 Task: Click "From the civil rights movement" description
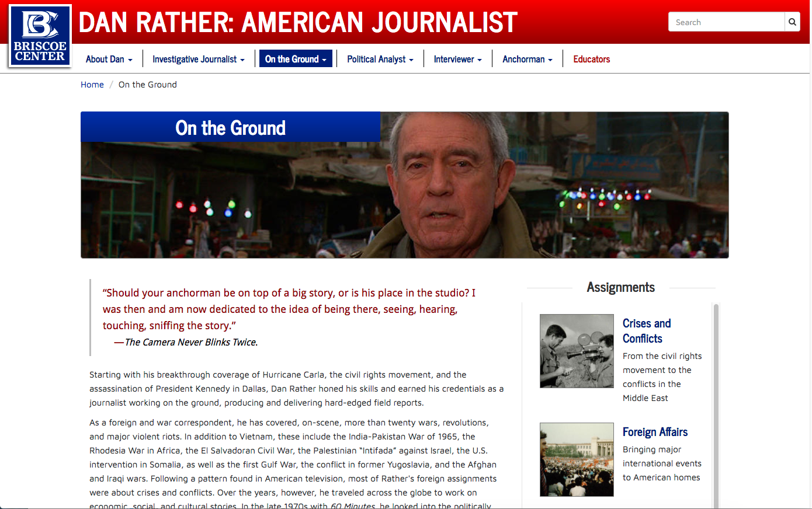[662, 377]
